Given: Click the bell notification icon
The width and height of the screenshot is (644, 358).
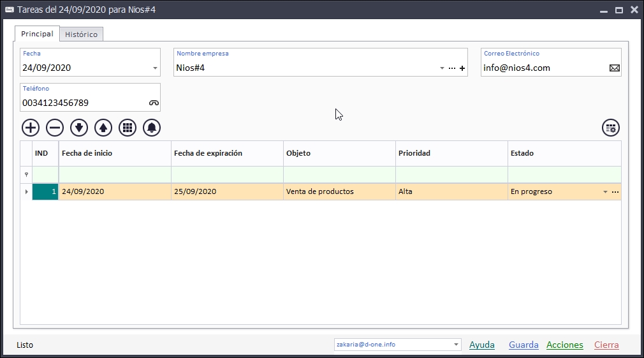Looking at the screenshot, I should (x=152, y=128).
